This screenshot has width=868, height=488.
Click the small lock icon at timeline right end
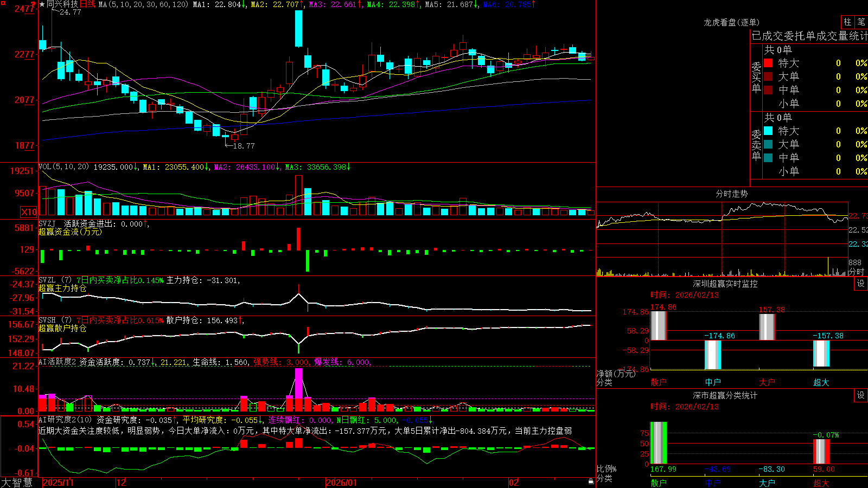591,481
